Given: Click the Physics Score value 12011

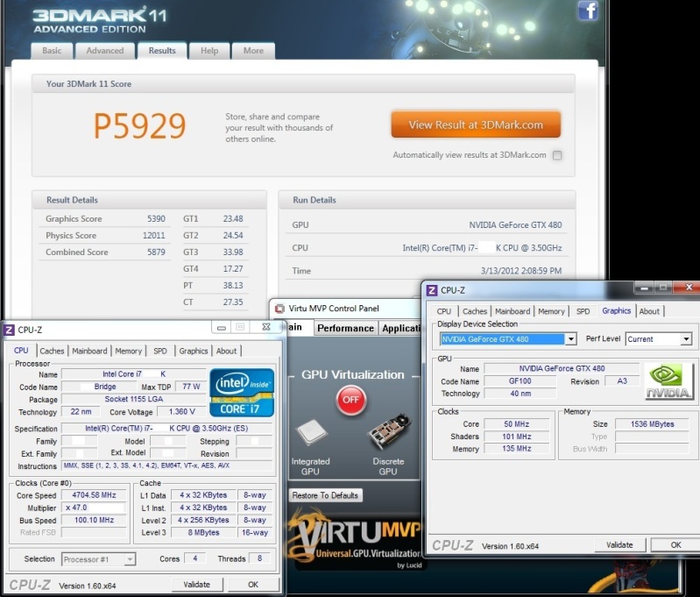Looking at the screenshot, I should pos(153,236).
